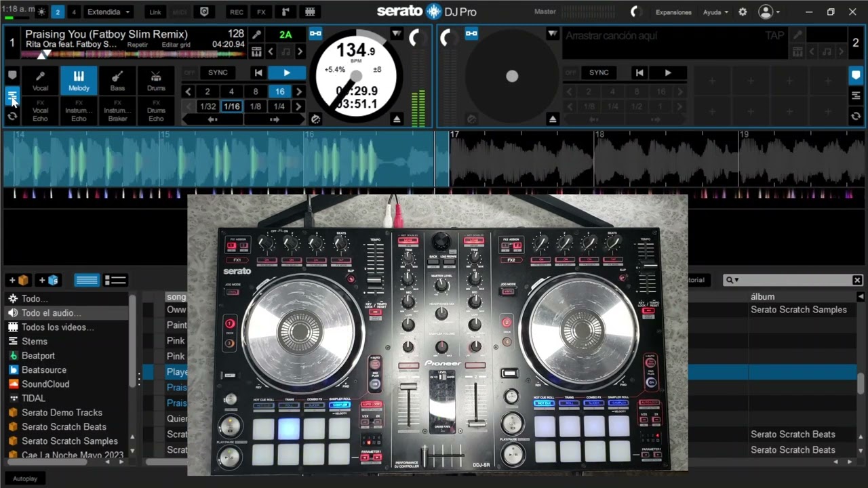
Task: Toggle the REC panel
Action: [237, 12]
